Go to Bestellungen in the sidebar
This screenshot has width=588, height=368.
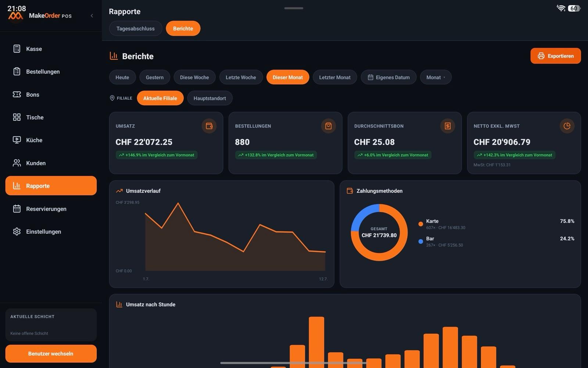(x=51, y=72)
